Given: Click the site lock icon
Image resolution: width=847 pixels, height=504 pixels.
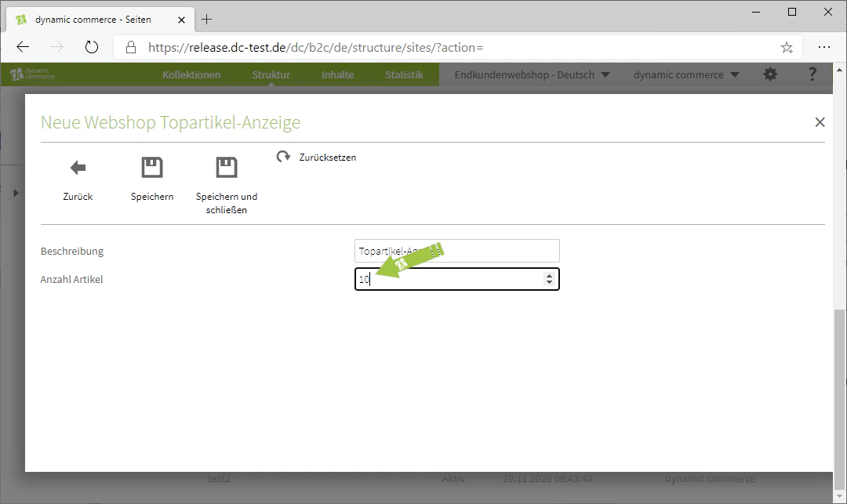Looking at the screenshot, I should [x=131, y=48].
